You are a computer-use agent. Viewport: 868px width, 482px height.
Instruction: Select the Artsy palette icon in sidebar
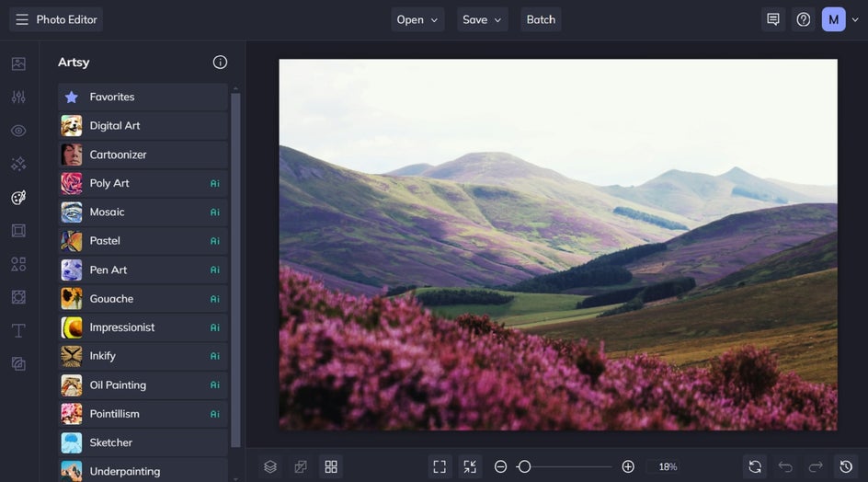pos(18,198)
